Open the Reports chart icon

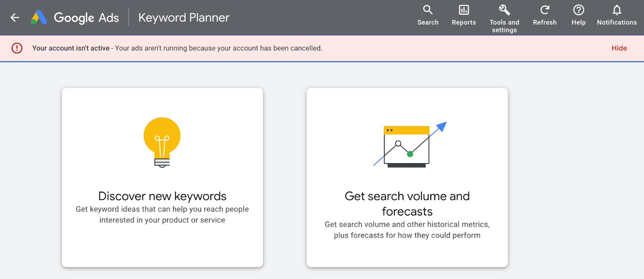coord(464,10)
